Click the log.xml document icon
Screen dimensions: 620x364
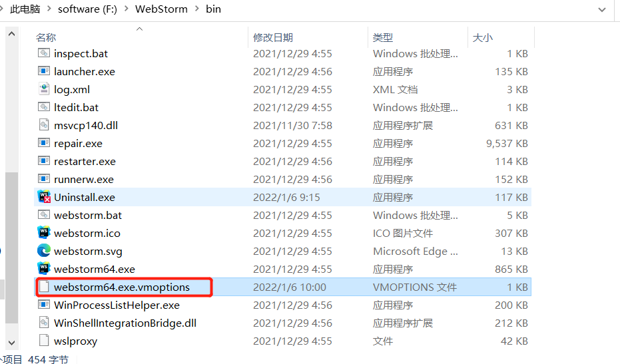44,89
